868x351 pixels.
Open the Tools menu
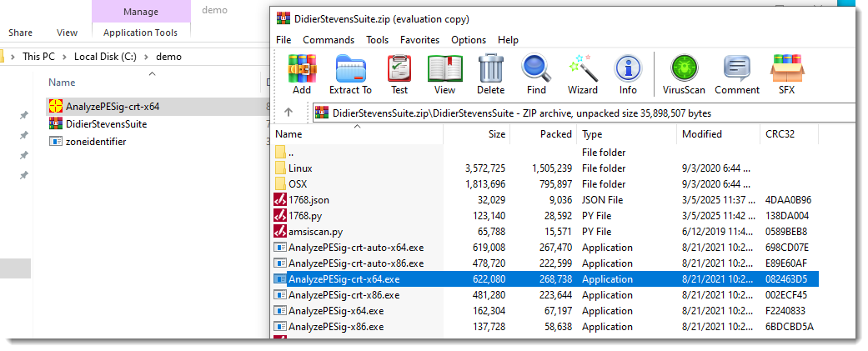point(377,40)
